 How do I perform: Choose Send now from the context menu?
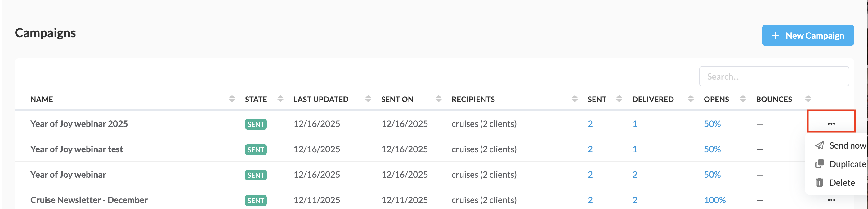click(847, 145)
